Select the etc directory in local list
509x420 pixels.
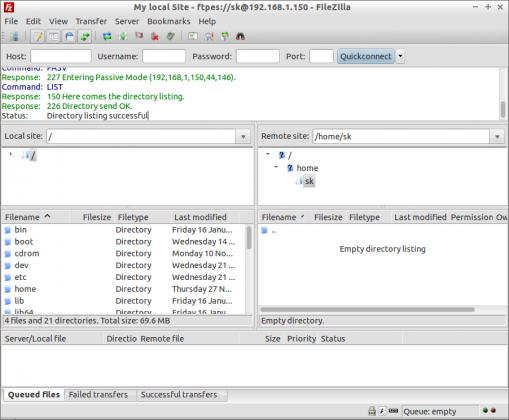pyautogui.click(x=124, y=277)
